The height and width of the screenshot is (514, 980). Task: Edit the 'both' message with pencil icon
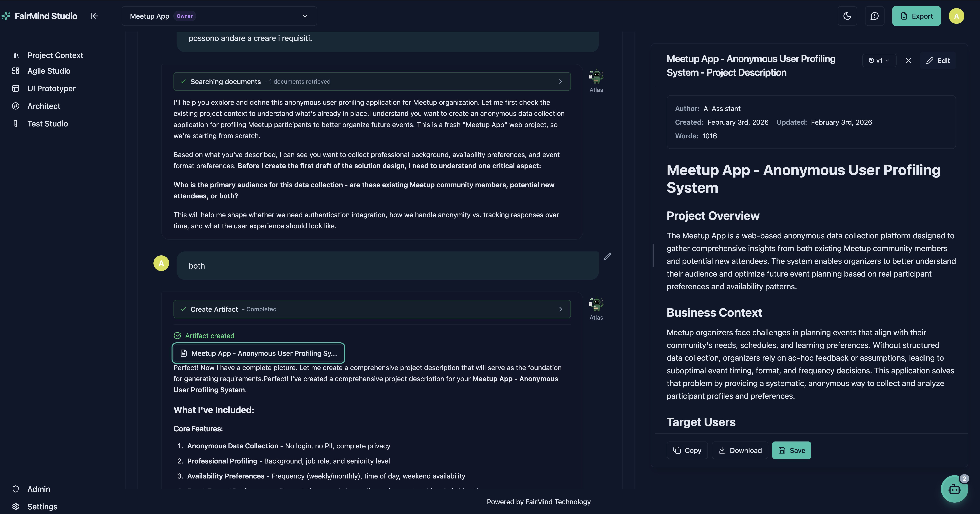click(608, 256)
